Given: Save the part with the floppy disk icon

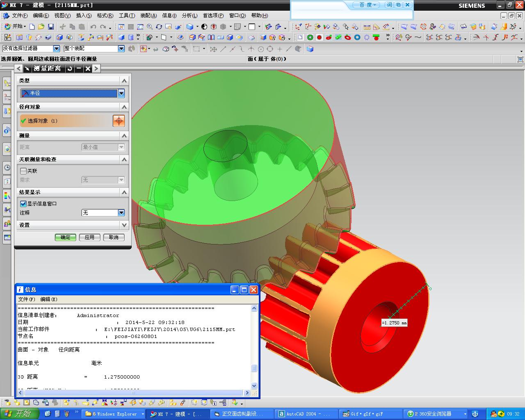Looking at the screenshot, I should coord(51,27).
